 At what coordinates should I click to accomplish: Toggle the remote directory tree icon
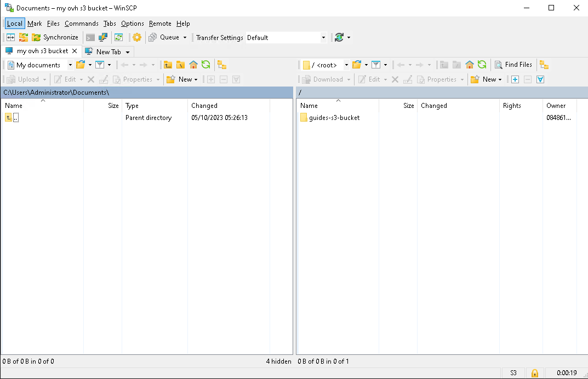(x=544, y=65)
